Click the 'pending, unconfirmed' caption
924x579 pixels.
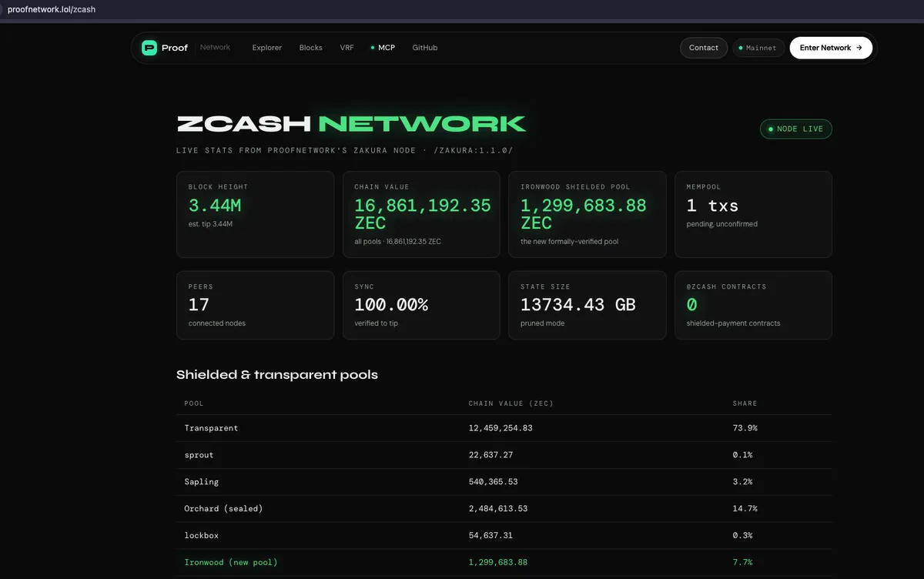(722, 224)
